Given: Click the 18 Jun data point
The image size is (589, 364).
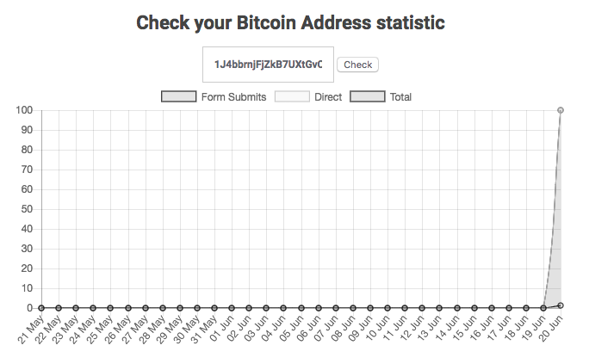Looking at the screenshot, I should [x=526, y=308].
